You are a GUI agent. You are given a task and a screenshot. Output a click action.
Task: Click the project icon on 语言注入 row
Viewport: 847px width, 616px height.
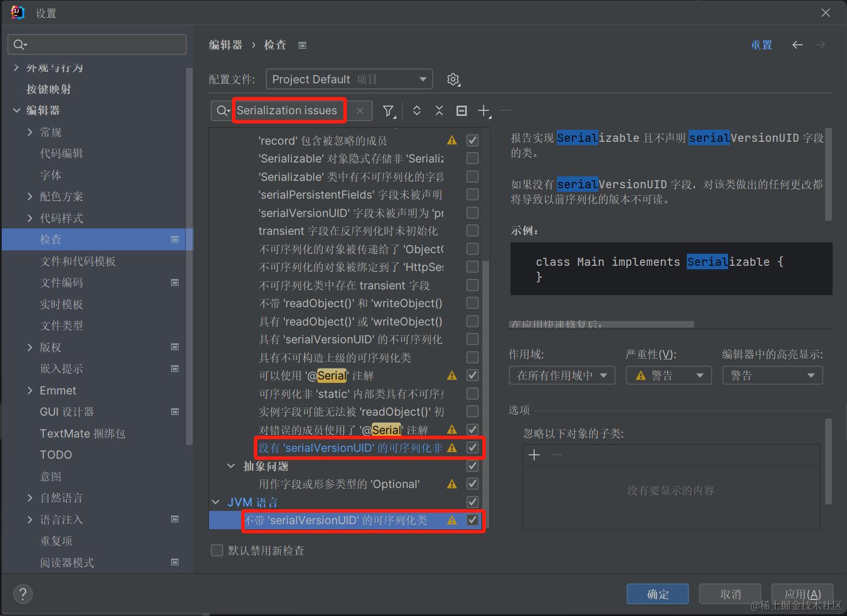click(x=175, y=519)
